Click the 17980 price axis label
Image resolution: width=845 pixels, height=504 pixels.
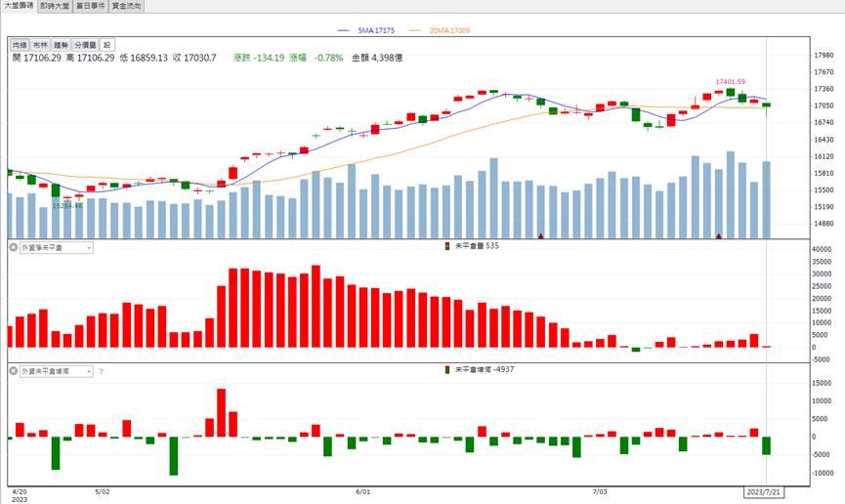(824, 56)
